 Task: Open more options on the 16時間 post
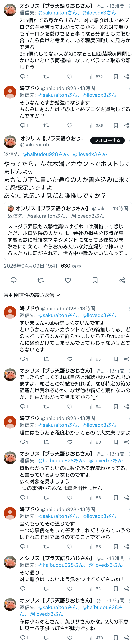point(129,6)
